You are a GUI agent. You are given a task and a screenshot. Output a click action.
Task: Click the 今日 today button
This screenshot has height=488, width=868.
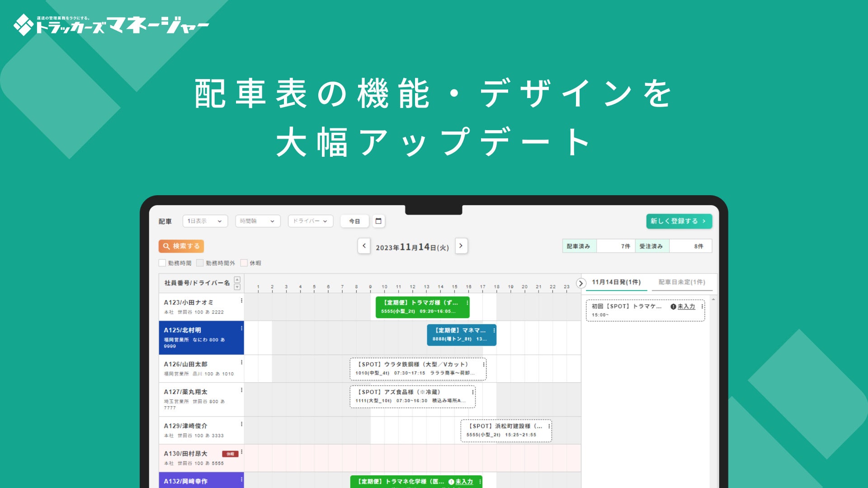click(354, 221)
